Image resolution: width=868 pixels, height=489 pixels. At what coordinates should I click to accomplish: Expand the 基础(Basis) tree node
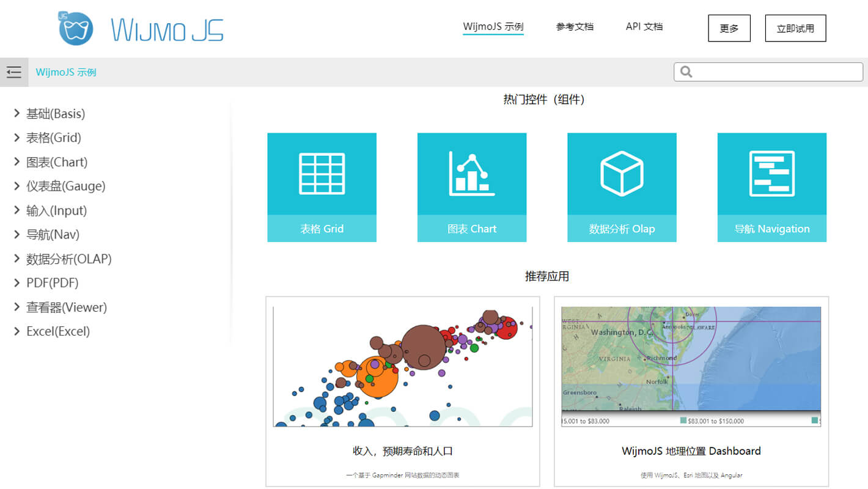(x=17, y=113)
